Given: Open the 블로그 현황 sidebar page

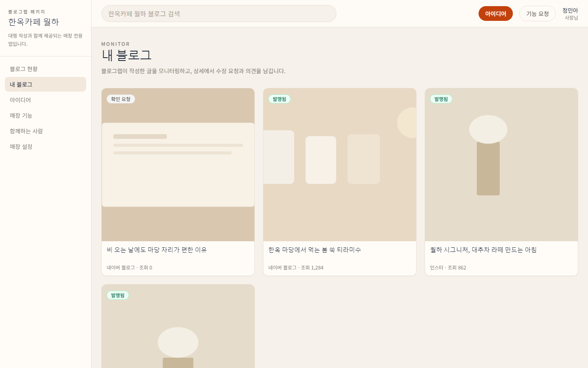Looking at the screenshot, I should point(45,69).
